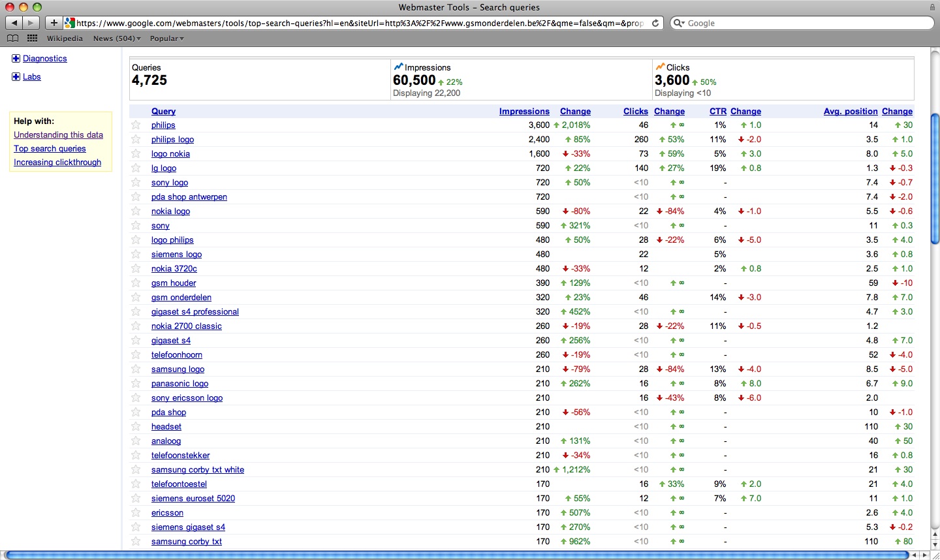Click Safari's forward arrow button
The height and width of the screenshot is (560, 940).
pyautogui.click(x=31, y=23)
